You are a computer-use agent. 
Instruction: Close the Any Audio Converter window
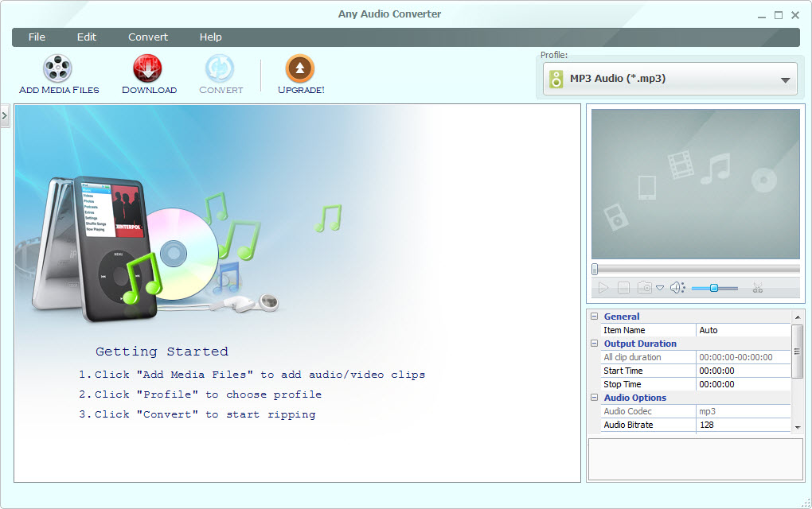pyautogui.click(x=795, y=16)
